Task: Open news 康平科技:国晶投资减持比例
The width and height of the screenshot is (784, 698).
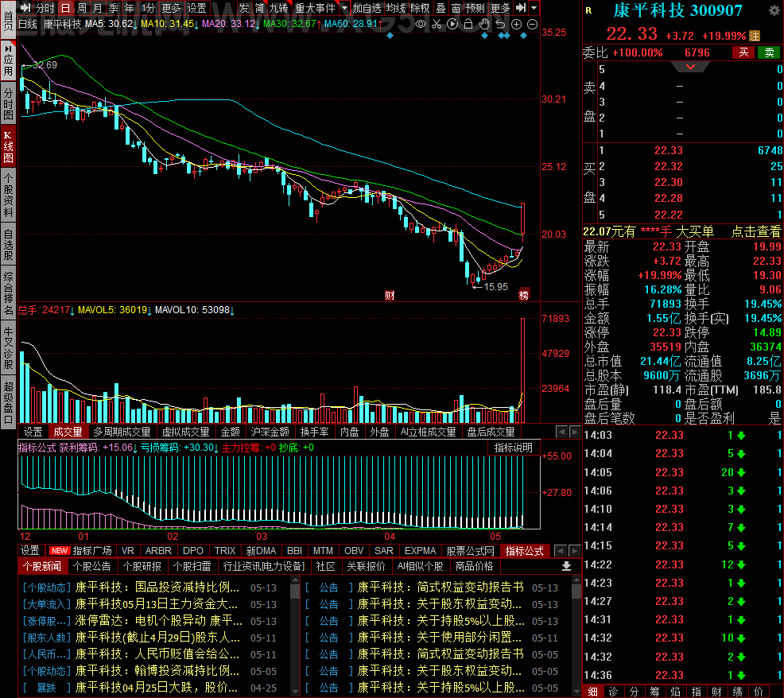Action: point(157,587)
